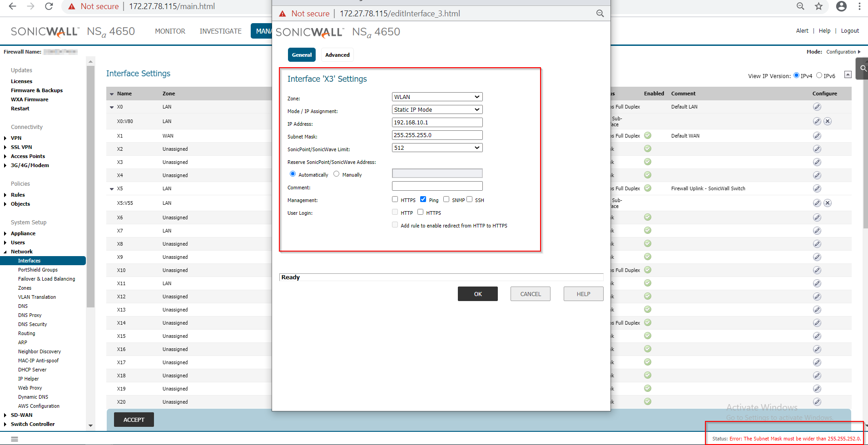This screenshot has width=868, height=445.
Task: Delete the X0:V80 sub-interface
Action: click(828, 121)
